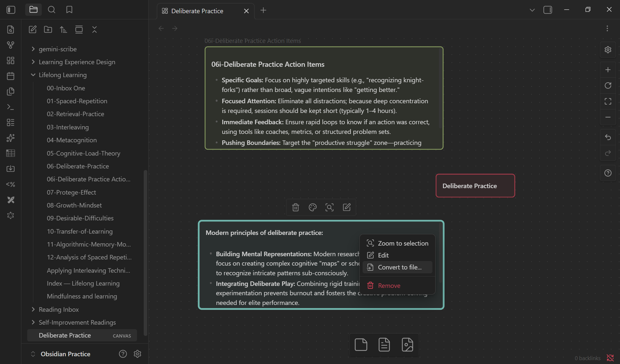Click auto-reveal current file icon
620x364 pixels.
(79, 29)
